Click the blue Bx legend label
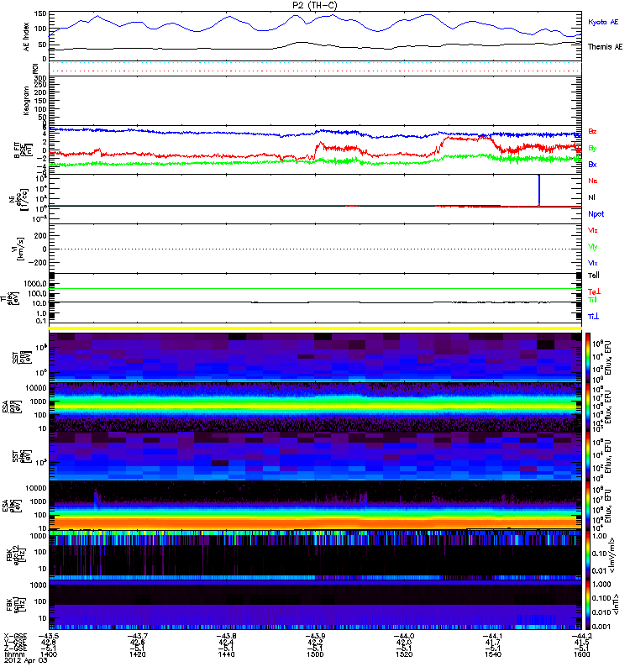 coord(592,164)
